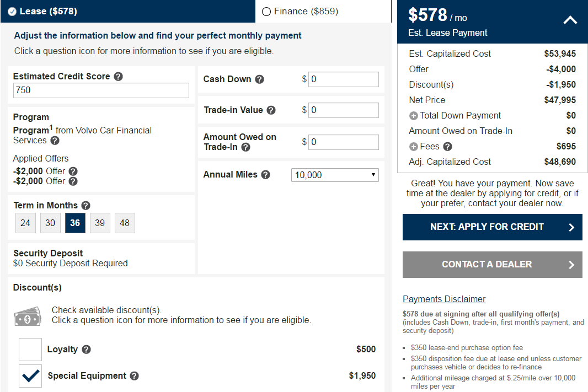The image size is (588, 392).
Task: Open the Trade-in Value info icon
Action: click(271, 110)
